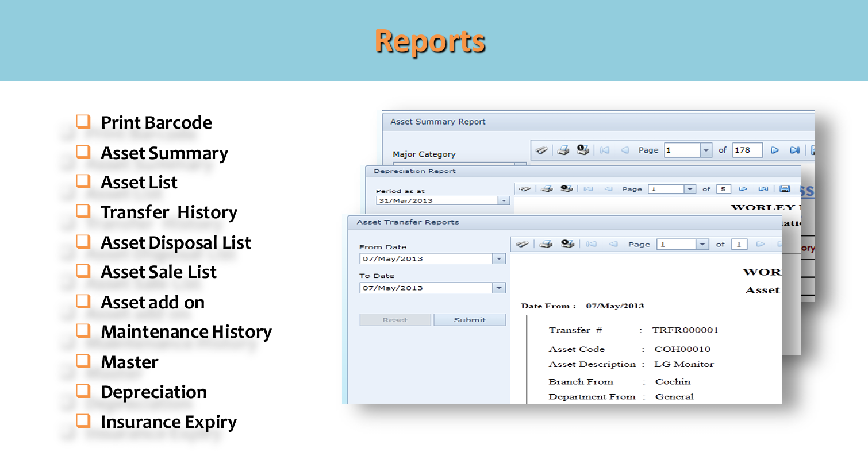
Task: Open the Period as at date dropdown
Action: pos(504,200)
